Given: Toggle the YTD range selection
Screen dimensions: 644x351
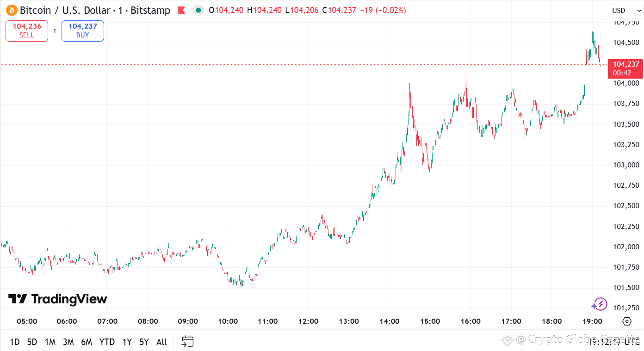Looking at the screenshot, I should [x=107, y=341].
